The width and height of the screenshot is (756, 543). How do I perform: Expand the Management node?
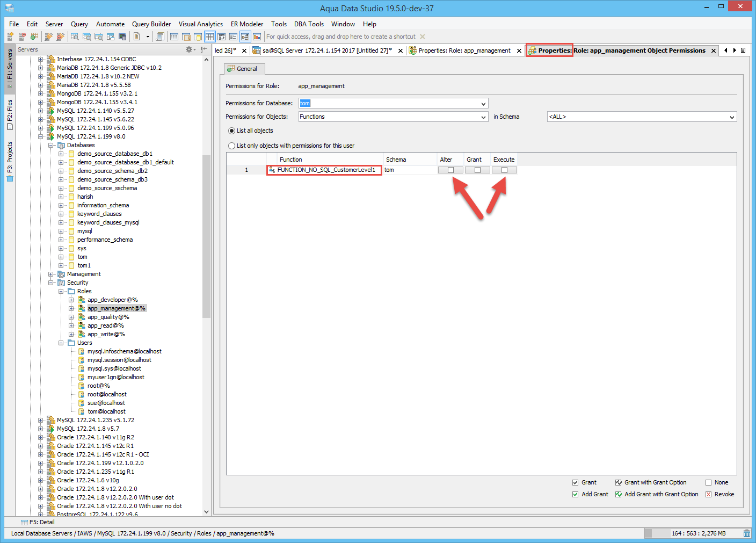tap(51, 274)
